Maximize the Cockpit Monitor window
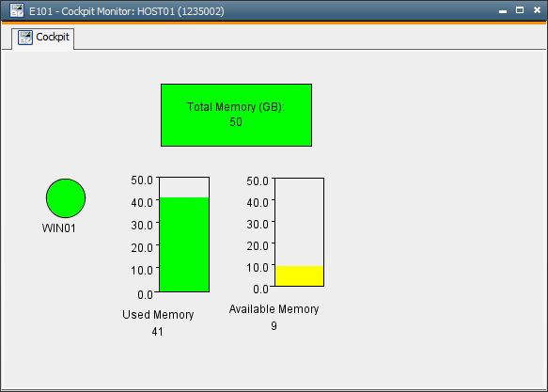548x392 pixels. [520, 10]
